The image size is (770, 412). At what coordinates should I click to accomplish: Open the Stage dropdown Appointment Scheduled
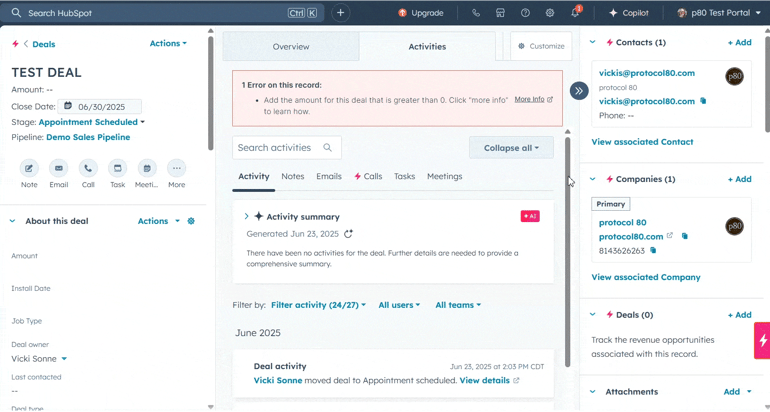[91, 122]
